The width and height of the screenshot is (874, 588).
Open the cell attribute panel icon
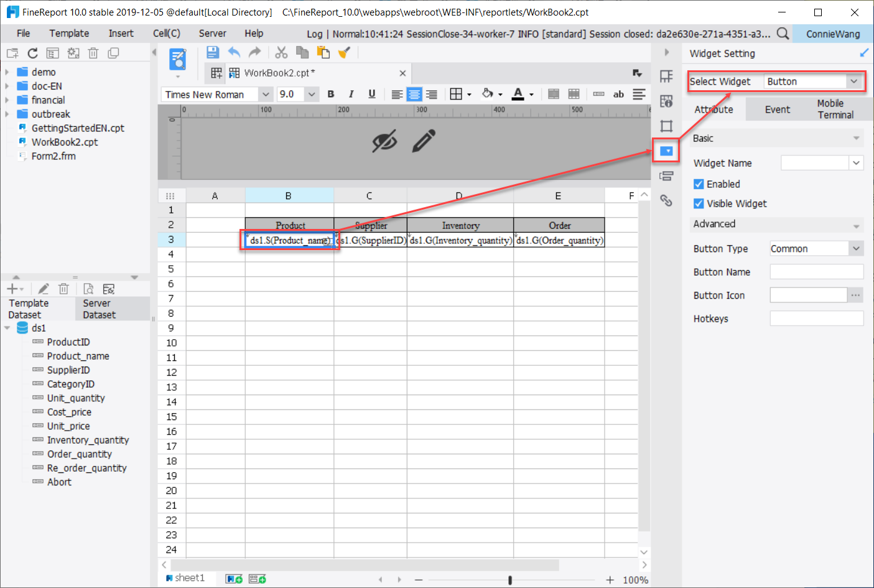[666, 101]
